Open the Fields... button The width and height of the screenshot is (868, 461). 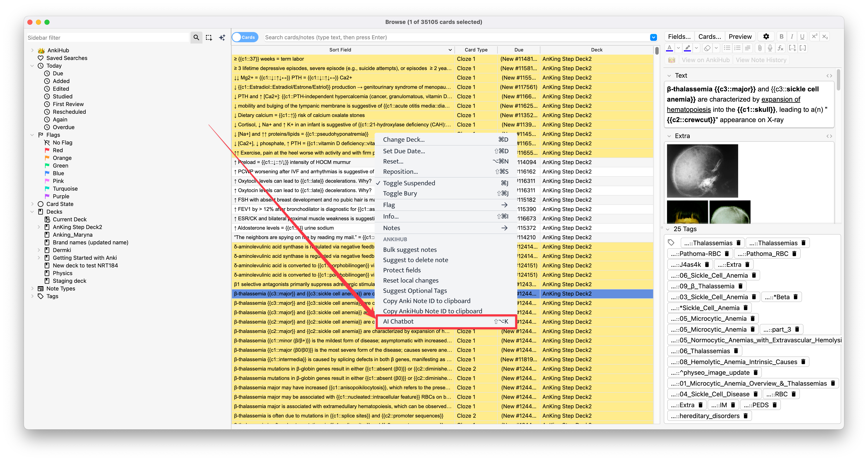(679, 37)
